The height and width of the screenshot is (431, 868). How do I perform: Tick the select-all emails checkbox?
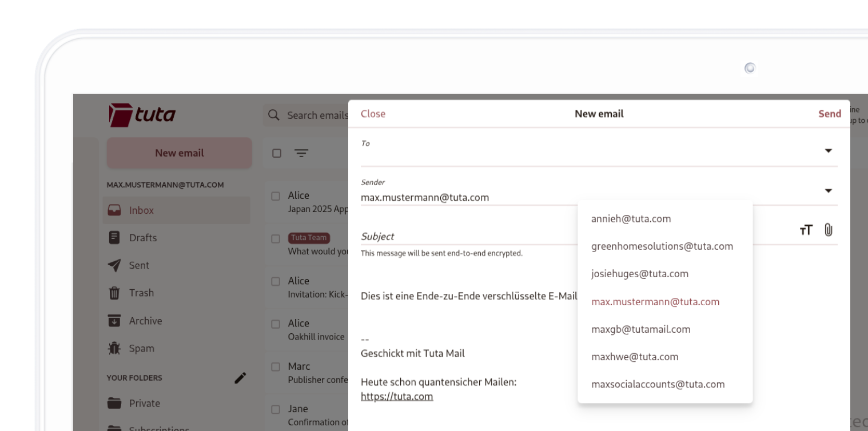(277, 153)
